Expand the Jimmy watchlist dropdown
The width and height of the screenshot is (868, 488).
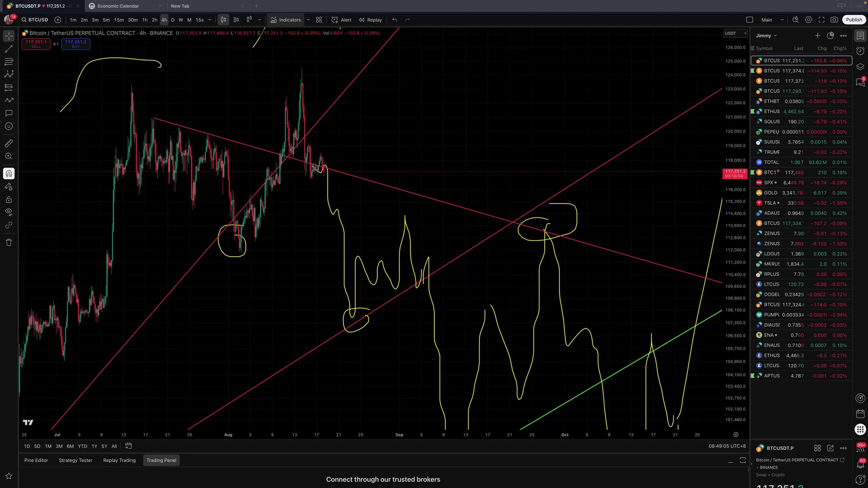tap(766, 36)
